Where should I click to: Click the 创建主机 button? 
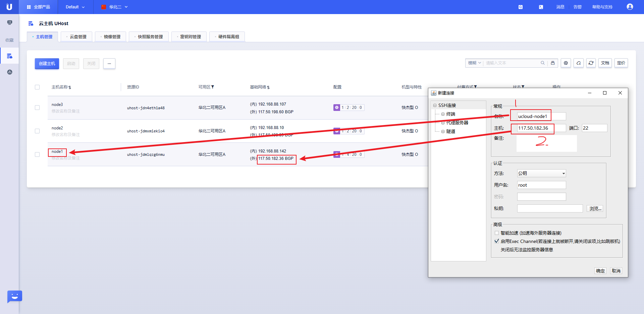(47, 64)
